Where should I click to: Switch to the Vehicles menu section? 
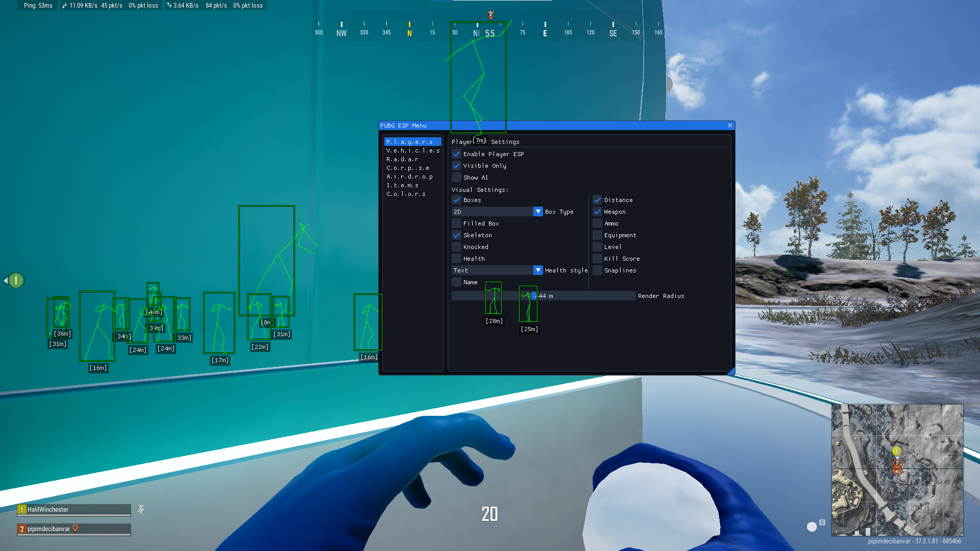(412, 151)
